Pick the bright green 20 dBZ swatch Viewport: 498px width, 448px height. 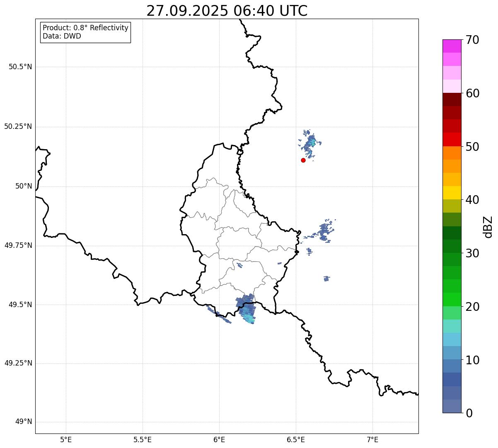pyautogui.click(x=452, y=300)
